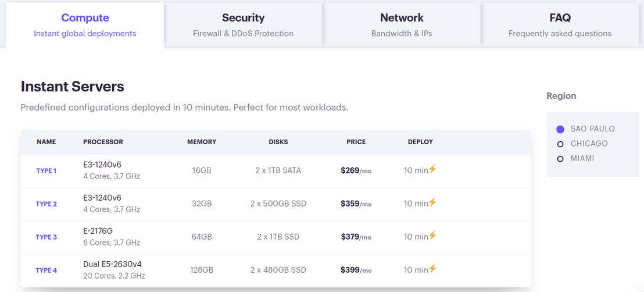Select the Miami region radio button

(560, 159)
